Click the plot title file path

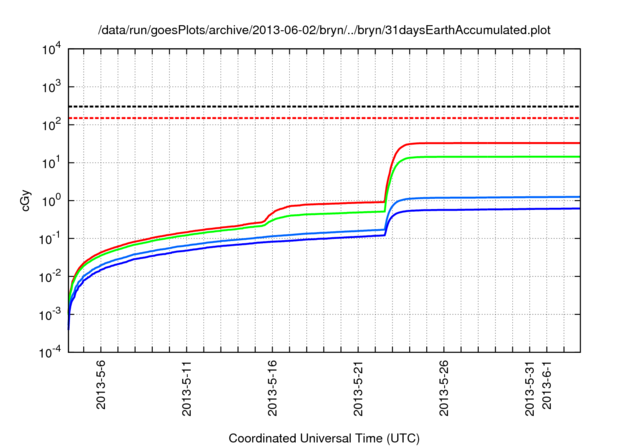[324, 30]
